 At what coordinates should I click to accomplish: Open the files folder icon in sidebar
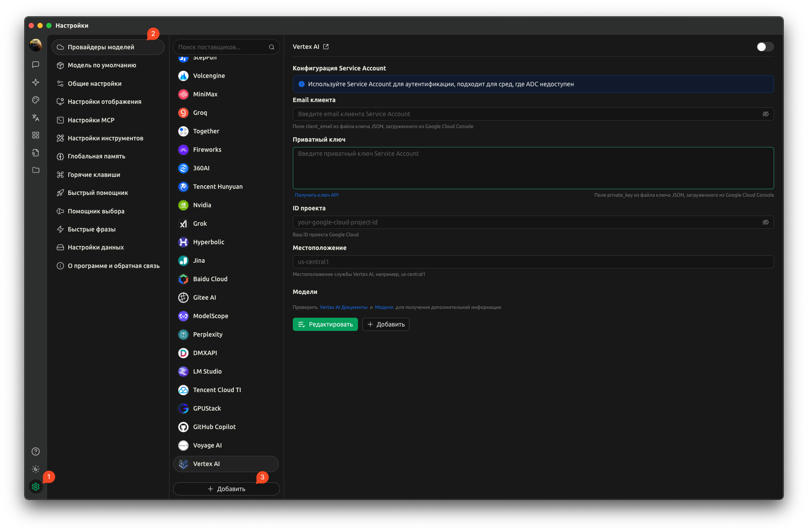[x=36, y=170]
